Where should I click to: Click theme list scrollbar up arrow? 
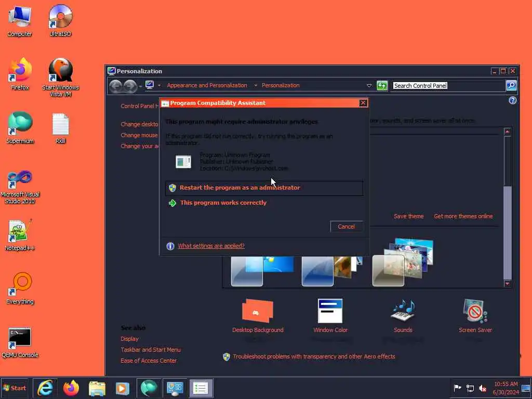pos(507,132)
